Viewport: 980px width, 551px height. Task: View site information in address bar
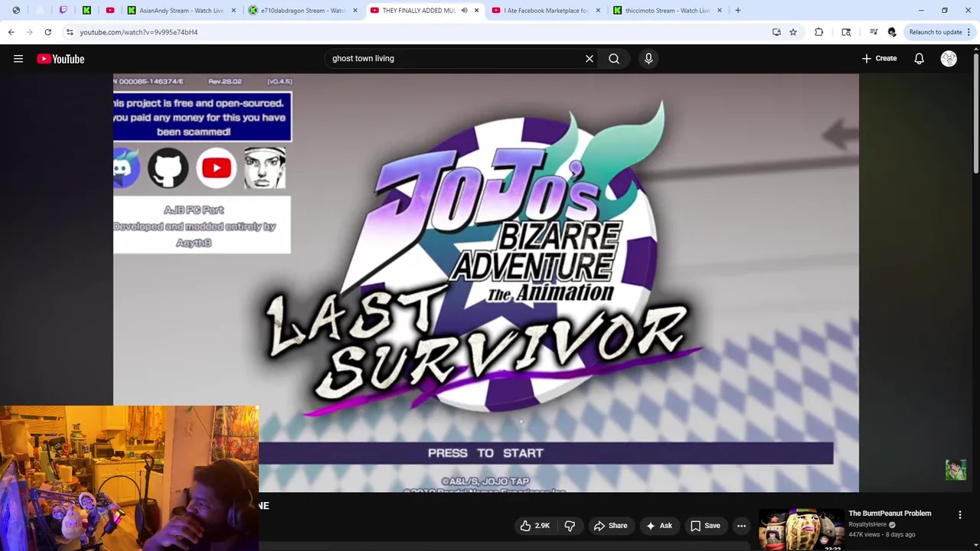click(70, 32)
